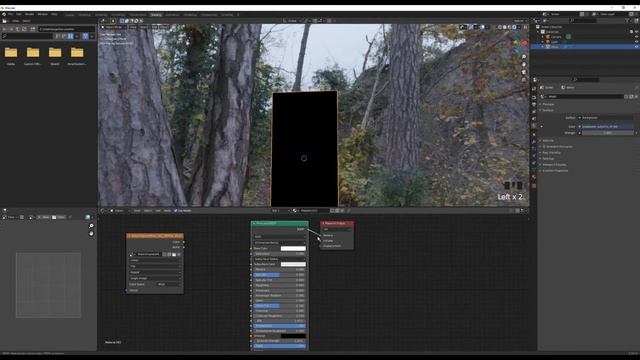Click file browser path input field
The width and height of the screenshot is (640, 360).
tap(67, 29)
